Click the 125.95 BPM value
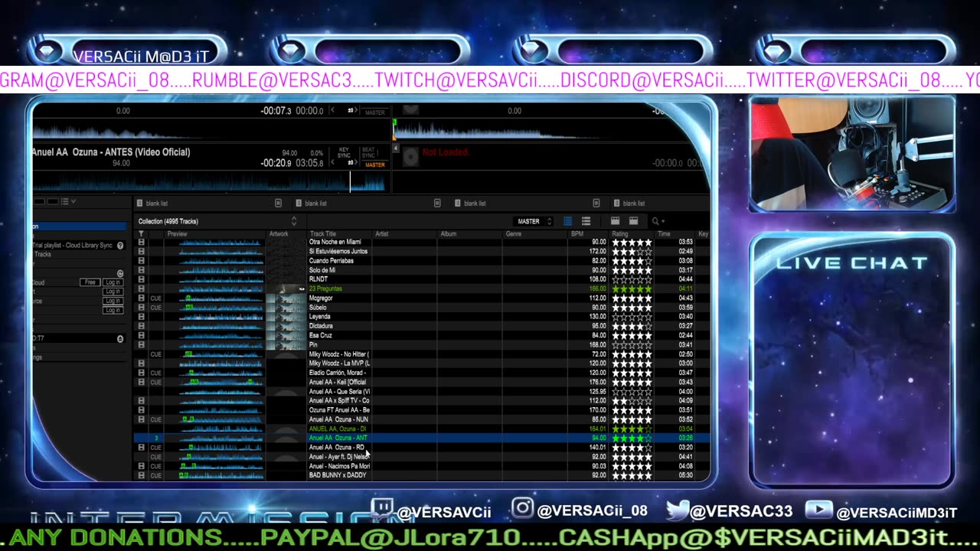This screenshot has width=980, height=551. (598, 391)
